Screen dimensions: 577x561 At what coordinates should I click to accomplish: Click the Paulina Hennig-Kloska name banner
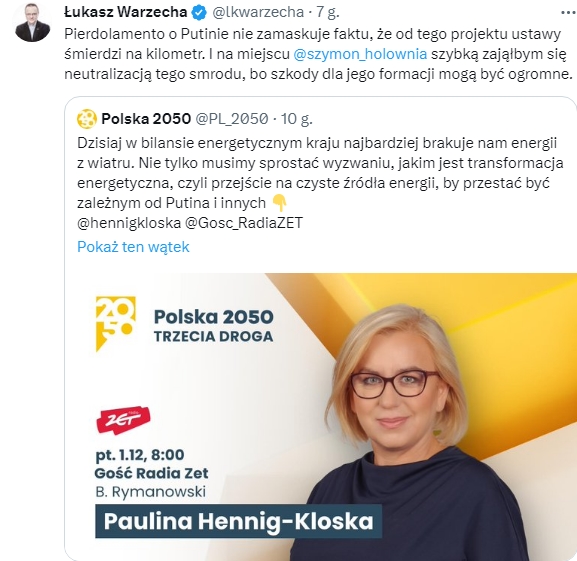[x=238, y=521]
